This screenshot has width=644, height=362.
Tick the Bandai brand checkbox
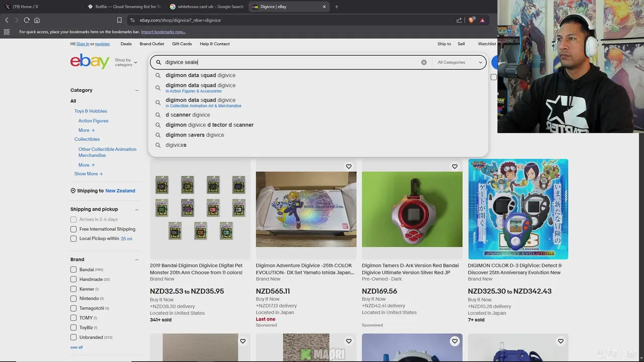[73, 269]
